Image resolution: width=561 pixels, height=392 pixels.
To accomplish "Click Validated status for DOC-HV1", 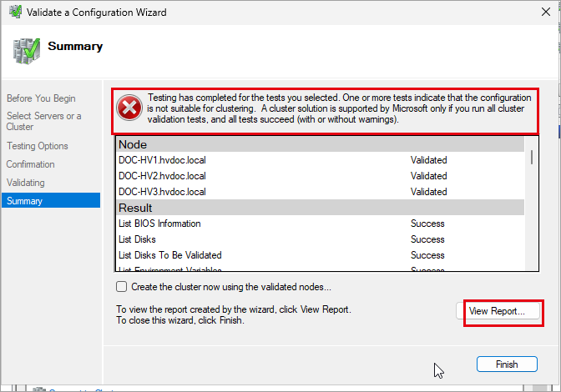I will [x=428, y=160].
